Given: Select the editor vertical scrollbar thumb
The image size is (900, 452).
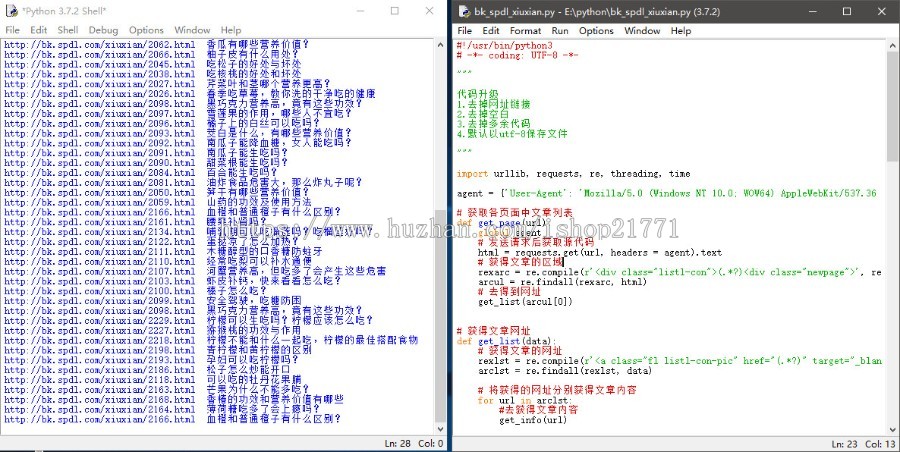Looking at the screenshot, I should [894, 105].
